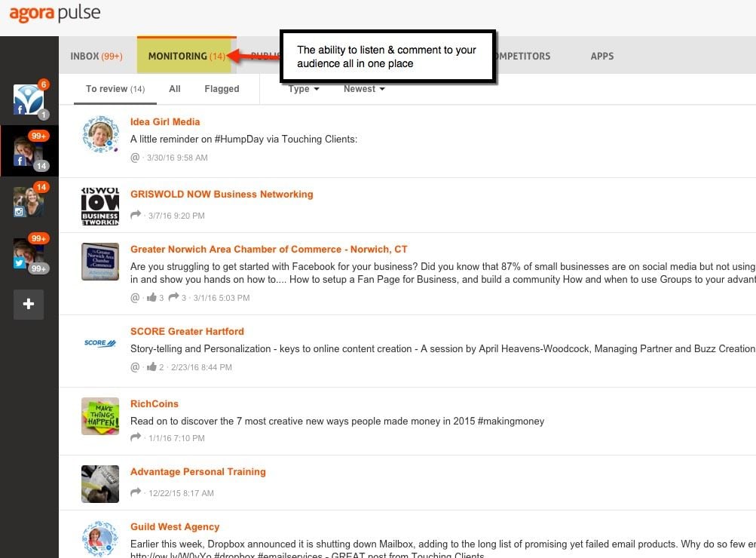Screen dimensions: 756x558
Task: Open the Newest sort dropdown
Action: (364, 89)
